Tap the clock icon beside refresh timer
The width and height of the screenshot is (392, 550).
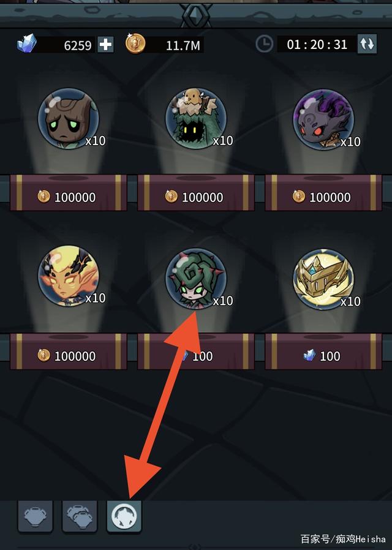coord(264,44)
